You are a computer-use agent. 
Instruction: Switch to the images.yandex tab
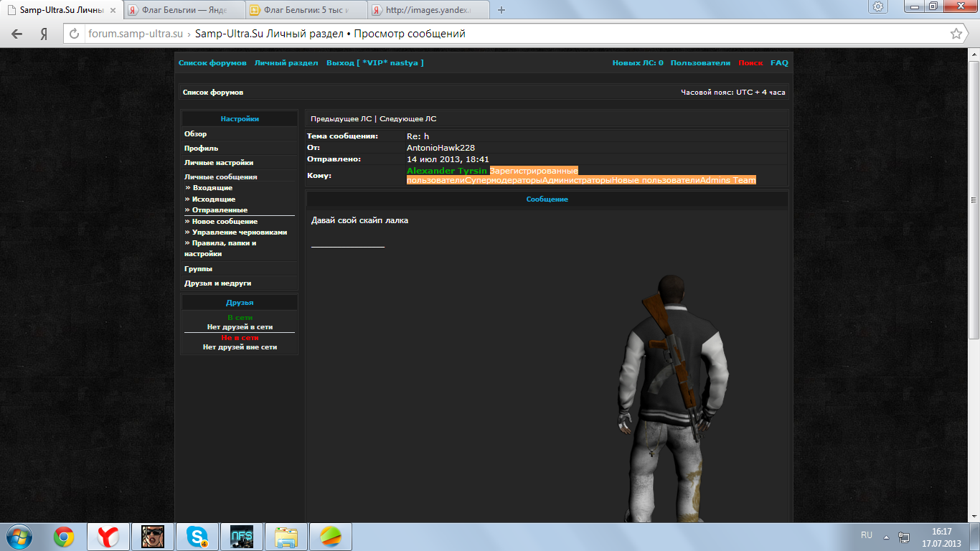(427, 11)
